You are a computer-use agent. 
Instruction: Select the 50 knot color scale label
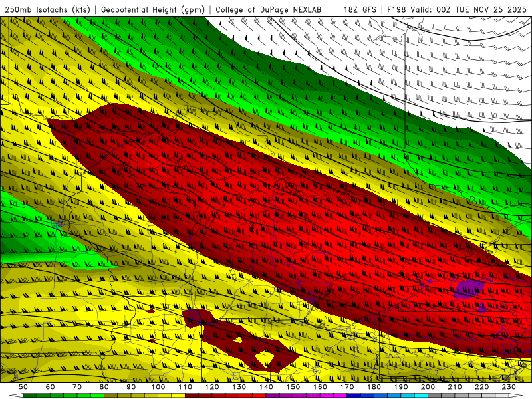coord(23,387)
